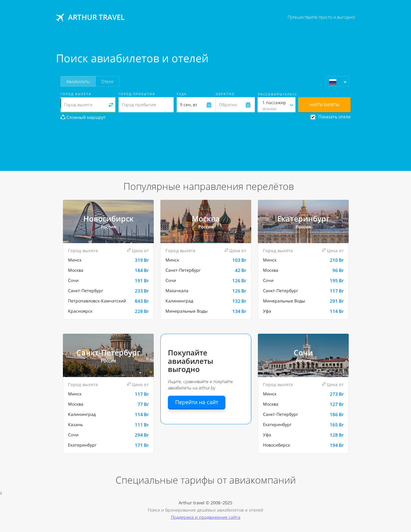
Task: Select 319 Br price Minsk to Novosibirsk
Action: click(142, 260)
